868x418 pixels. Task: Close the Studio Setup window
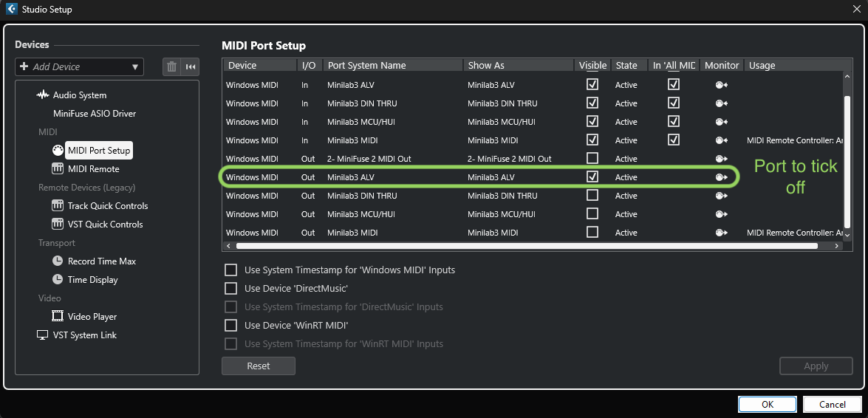856,9
